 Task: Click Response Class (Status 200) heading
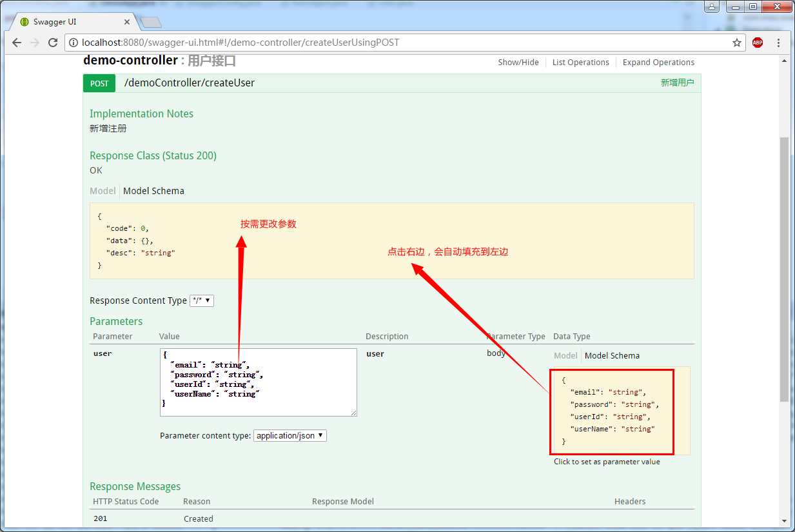coord(153,155)
